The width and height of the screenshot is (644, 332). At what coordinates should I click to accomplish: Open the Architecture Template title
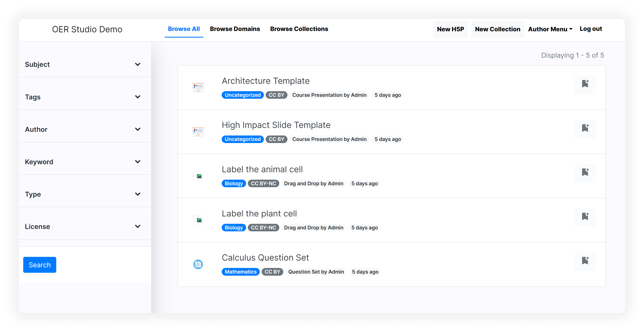265,81
